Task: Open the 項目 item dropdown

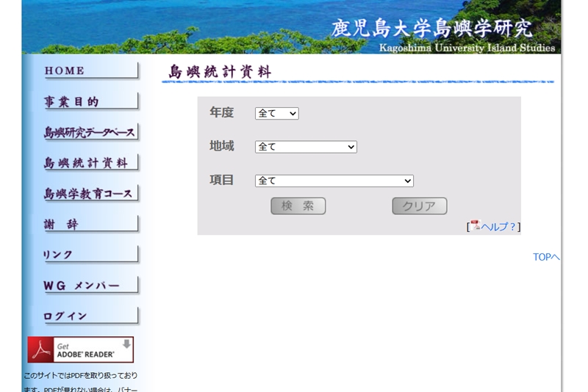Action: click(x=334, y=181)
